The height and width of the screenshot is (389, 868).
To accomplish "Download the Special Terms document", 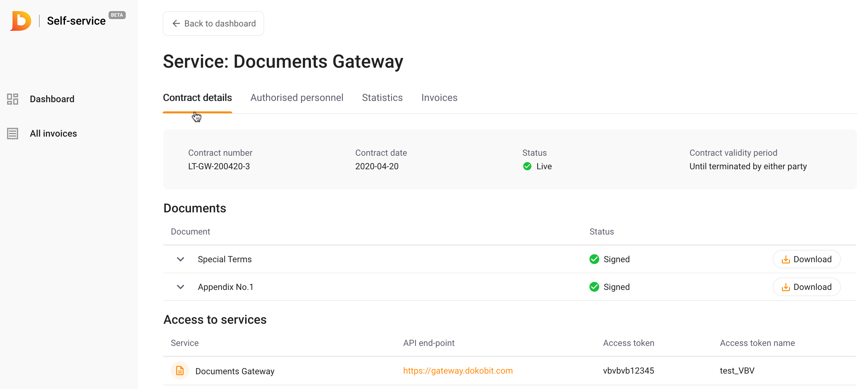I will pyautogui.click(x=806, y=259).
